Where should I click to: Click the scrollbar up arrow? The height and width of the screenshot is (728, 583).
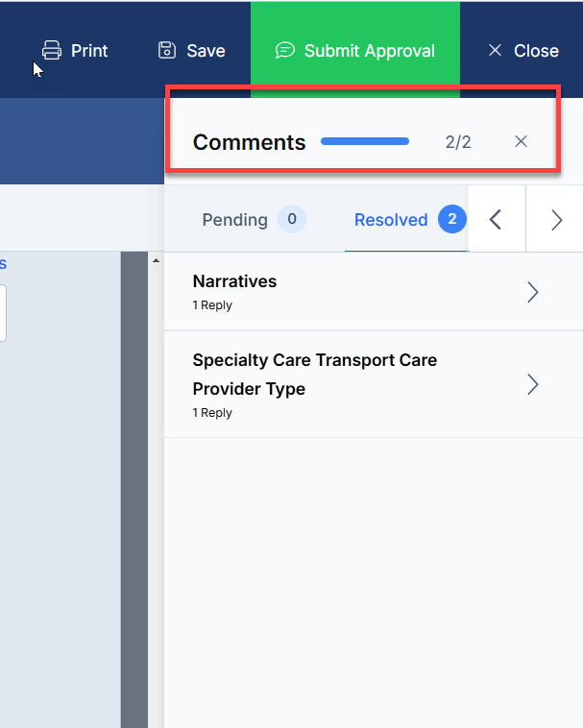pos(156,260)
